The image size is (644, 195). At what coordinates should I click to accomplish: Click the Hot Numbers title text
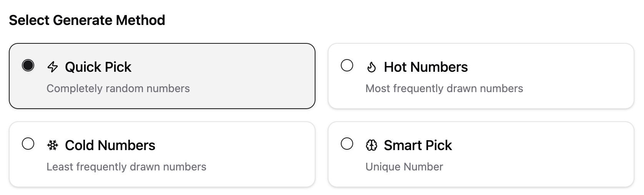coord(426,67)
